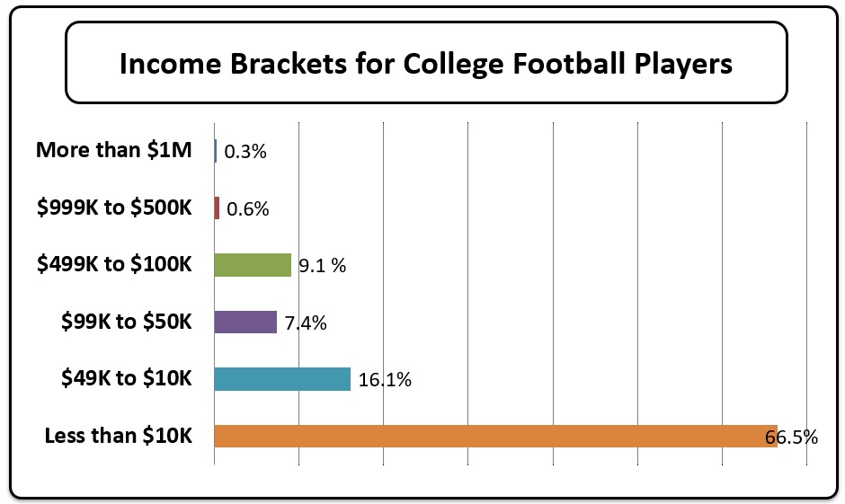Image resolution: width=845 pixels, height=504 pixels.
Task: Click the '$49K to $10K' axis label
Action: 127,378
